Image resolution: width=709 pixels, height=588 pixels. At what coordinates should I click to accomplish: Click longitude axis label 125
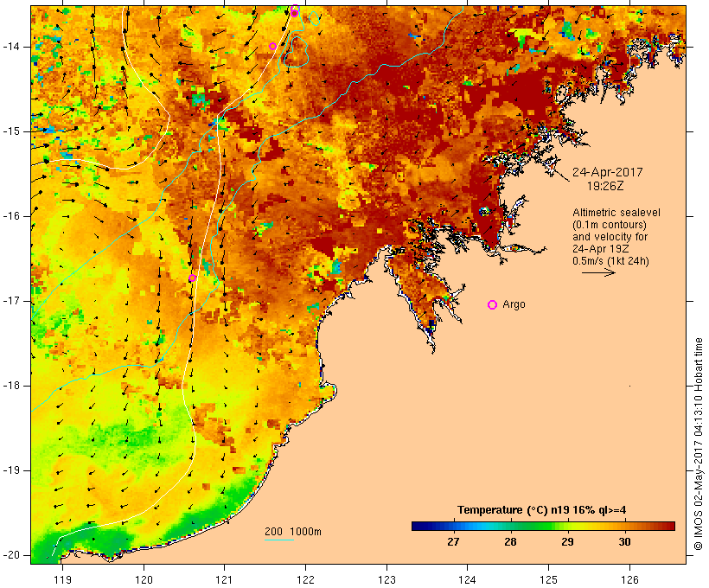[x=548, y=579]
